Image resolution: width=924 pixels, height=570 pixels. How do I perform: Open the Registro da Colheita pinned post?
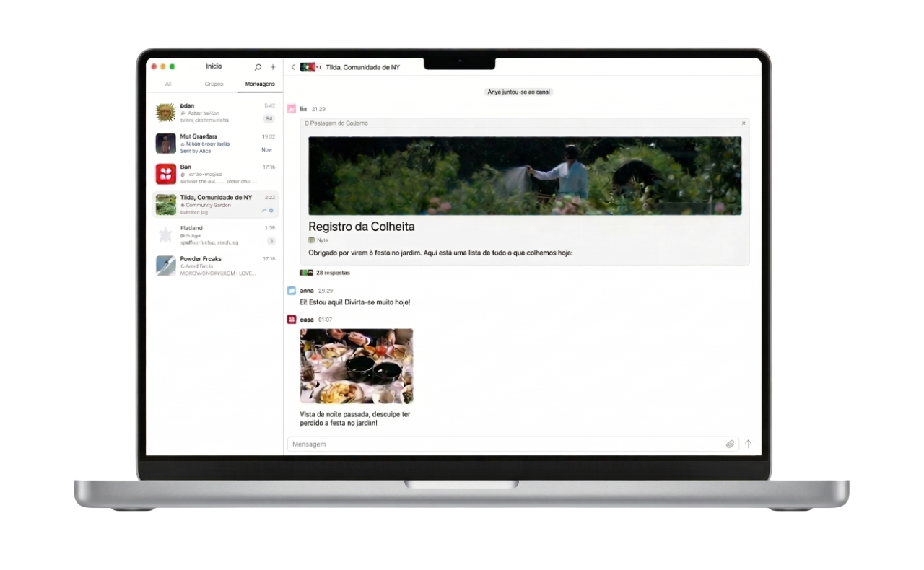click(362, 226)
